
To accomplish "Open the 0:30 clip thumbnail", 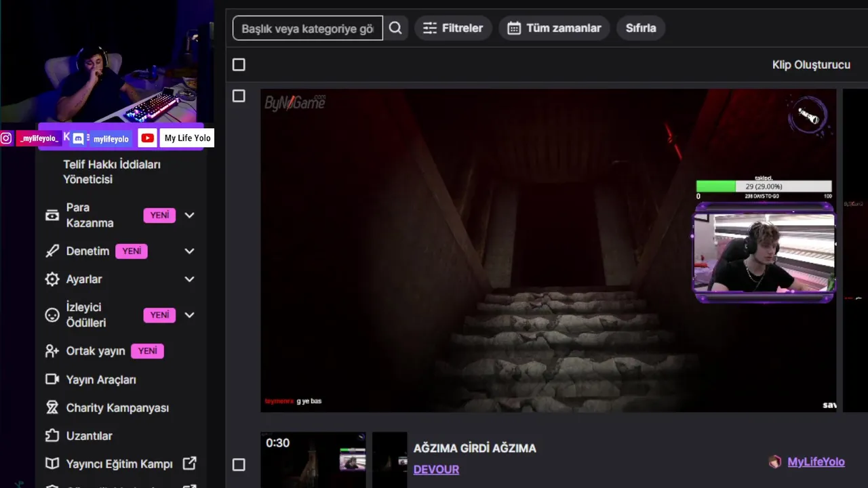I will pos(313,460).
